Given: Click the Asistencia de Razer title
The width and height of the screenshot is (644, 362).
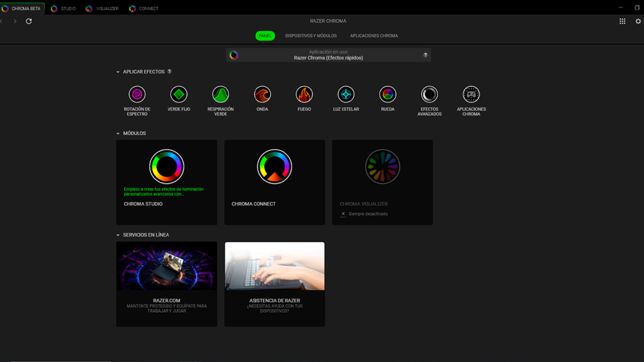Looking at the screenshot, I should pyautogui.click(x=275, y=301).
